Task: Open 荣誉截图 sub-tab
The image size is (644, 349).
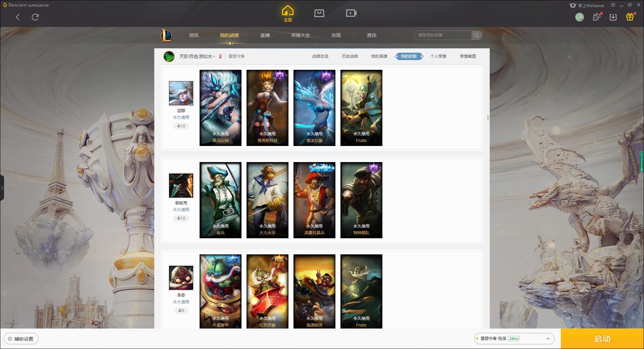Action: pos(468,56)
